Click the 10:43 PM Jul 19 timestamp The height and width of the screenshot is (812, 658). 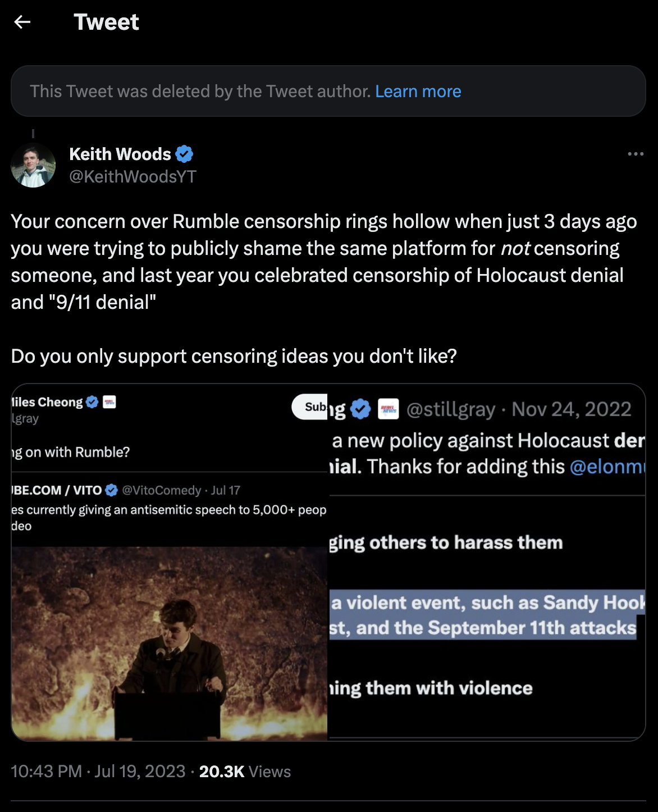coord(98,772)
